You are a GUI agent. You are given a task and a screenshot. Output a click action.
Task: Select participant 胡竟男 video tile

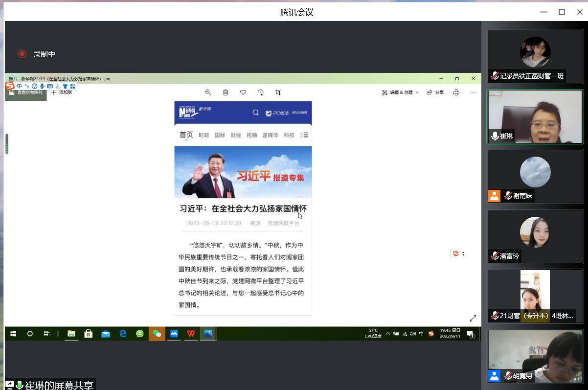point(535,356)
